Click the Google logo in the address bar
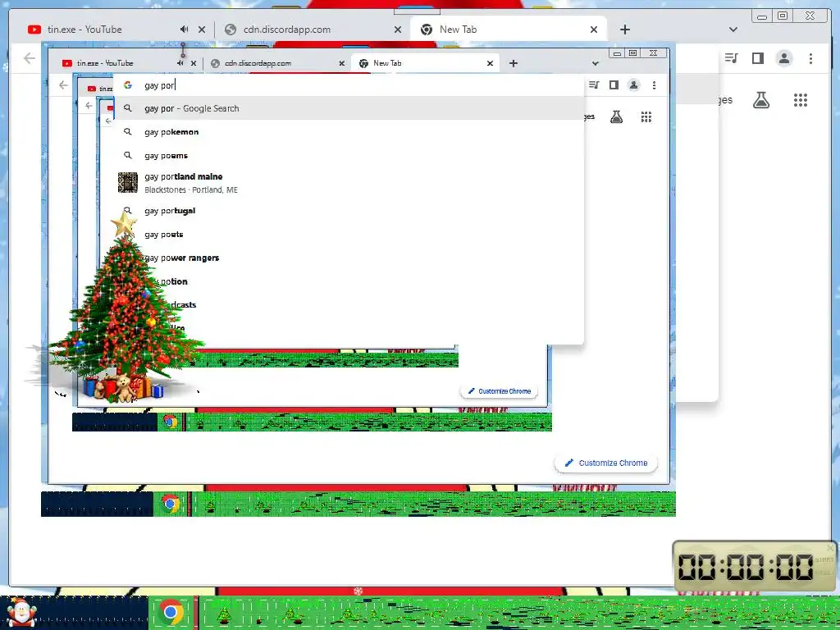The height and width of the screenshot is (630, 840). [127, 85]
